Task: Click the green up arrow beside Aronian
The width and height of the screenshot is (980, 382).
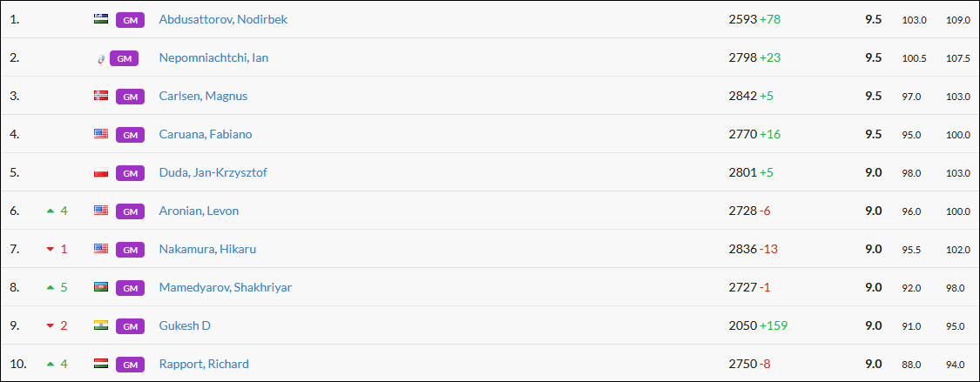Action: pyautogui.click(x=51, y=211)
